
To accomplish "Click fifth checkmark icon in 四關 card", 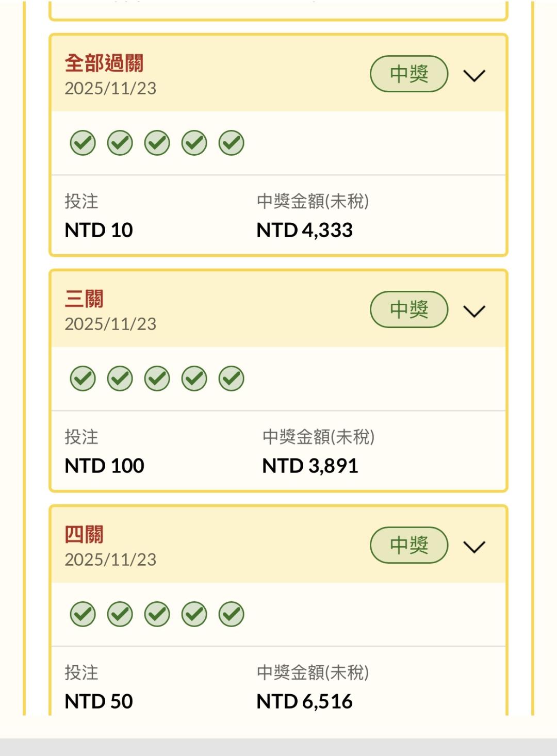I will [x=232, y=614].
